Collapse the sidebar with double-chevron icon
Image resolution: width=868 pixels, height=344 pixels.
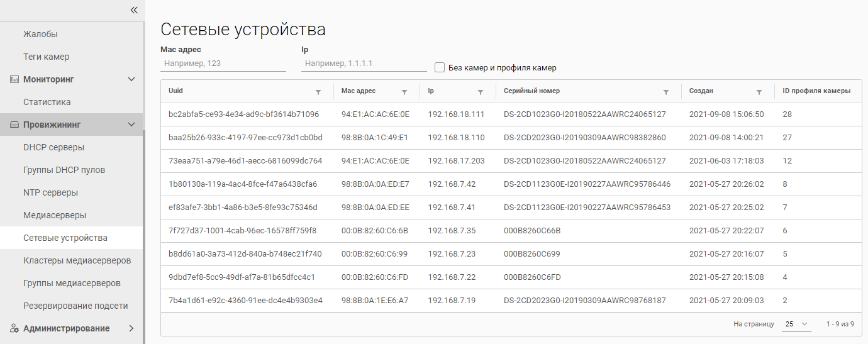[133, 9]
